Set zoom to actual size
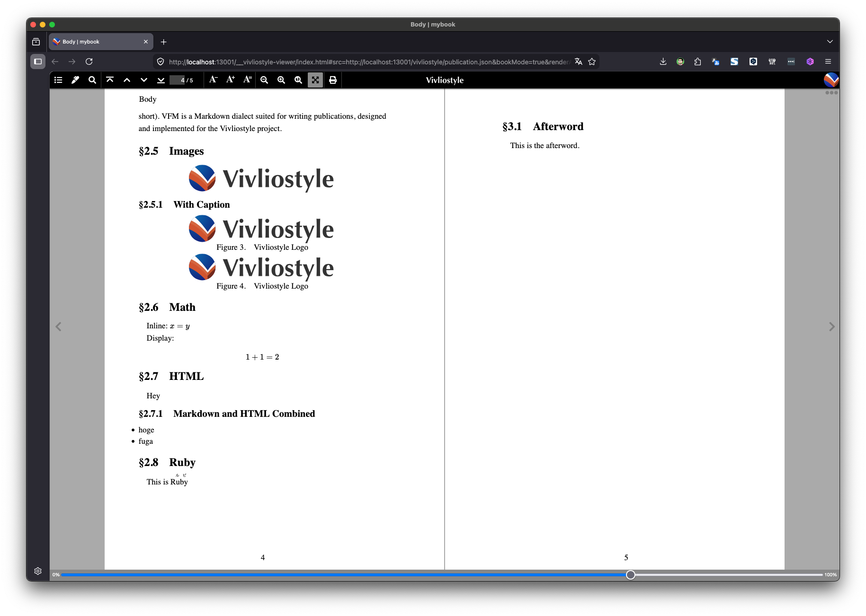The height and width of the screenshot is (616, 866). click(x=298, y=80)
